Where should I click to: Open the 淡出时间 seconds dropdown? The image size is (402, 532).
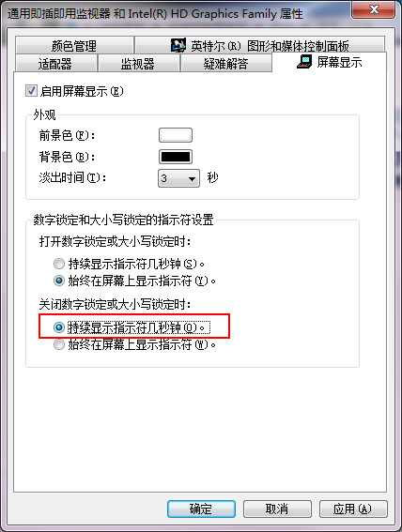point(179,178)
